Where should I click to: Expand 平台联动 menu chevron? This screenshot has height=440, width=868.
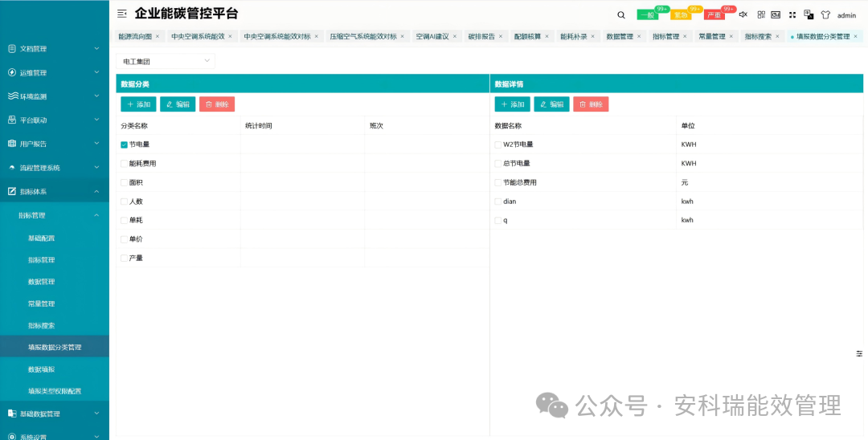(x=97, y=120)
